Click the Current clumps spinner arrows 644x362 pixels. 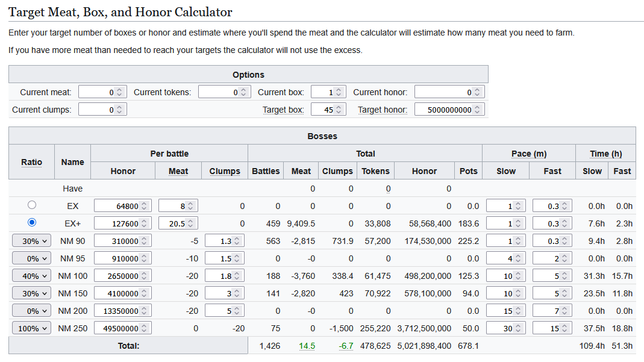[119, 110]
